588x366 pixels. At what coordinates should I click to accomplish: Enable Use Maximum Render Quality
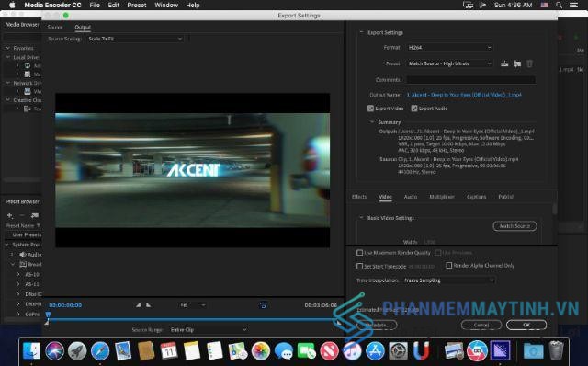tap(359, 253)
